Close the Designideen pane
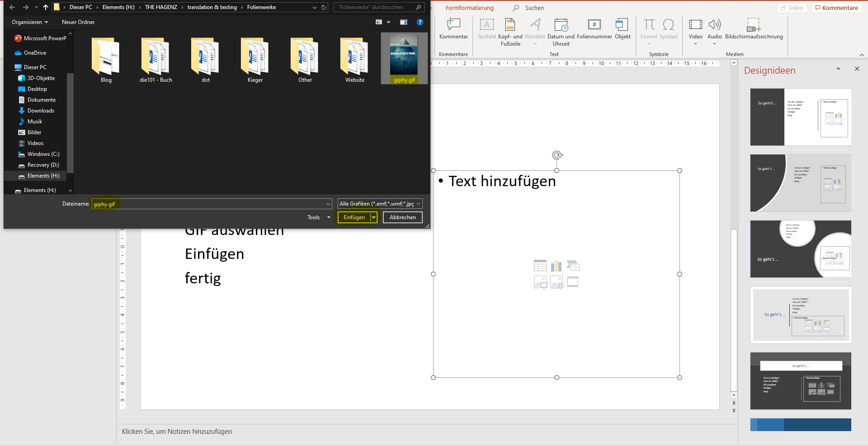Viewport: 868px width, 446px height. point(857,69)
